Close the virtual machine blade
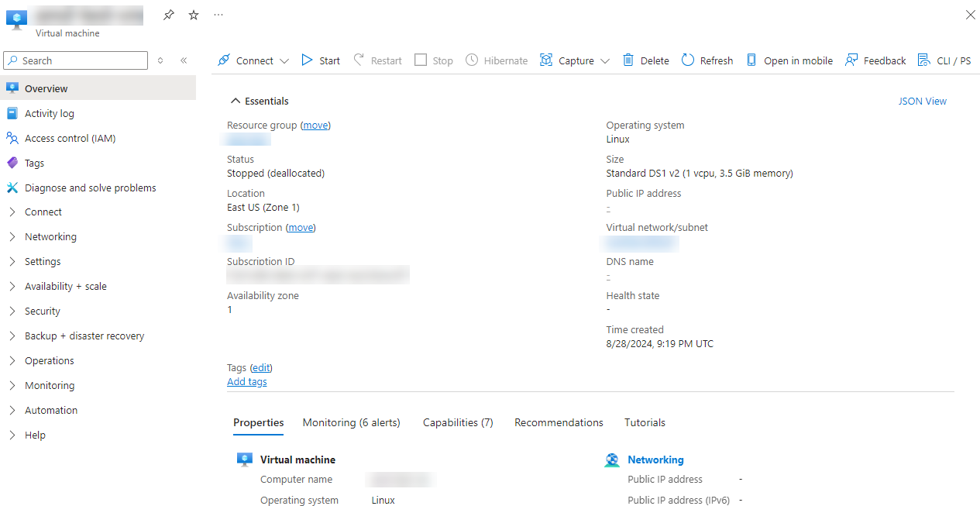Image resolution: width=980 pixels, height=506 pixels. (970, 15)
